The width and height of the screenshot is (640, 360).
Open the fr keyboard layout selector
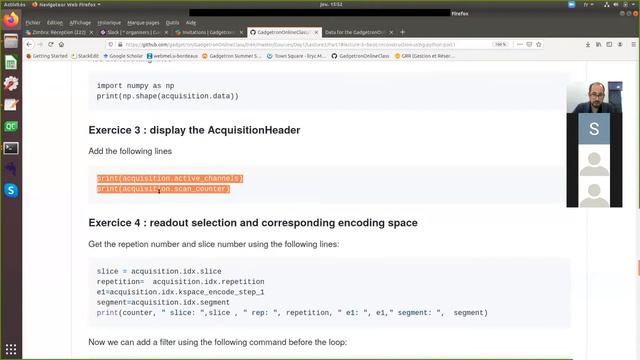pyautogui.click(x=588, y=4)
